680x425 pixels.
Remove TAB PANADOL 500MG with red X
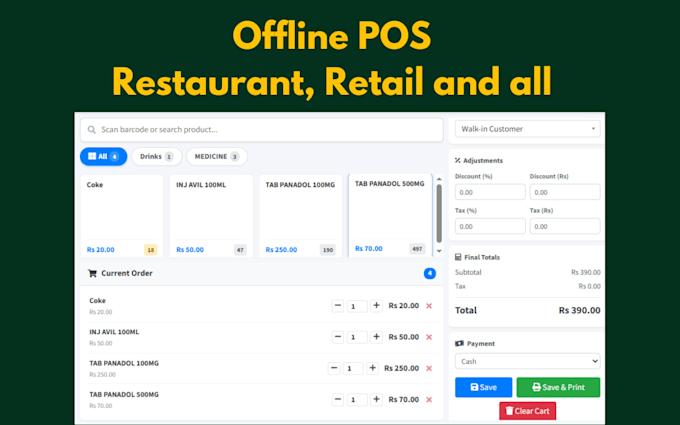[x=429, y=400]
